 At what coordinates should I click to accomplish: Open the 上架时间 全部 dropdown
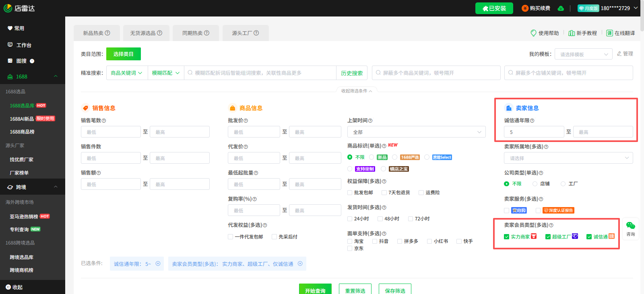(417, 132)
